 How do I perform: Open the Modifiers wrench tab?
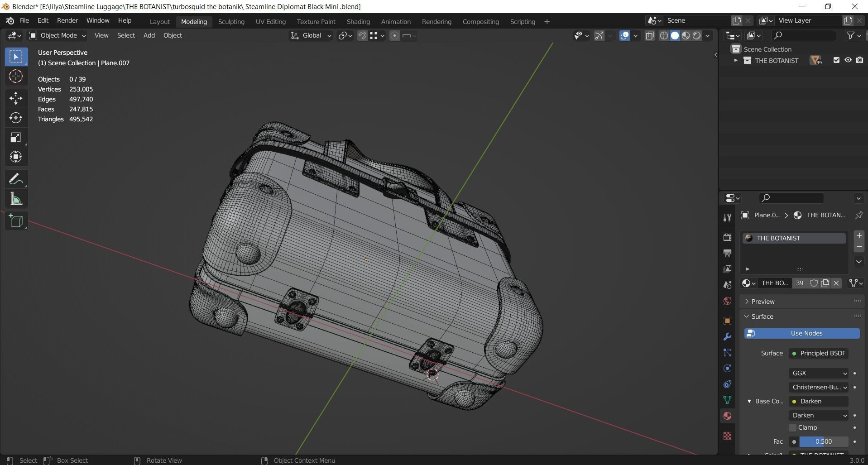coord(727,336)
